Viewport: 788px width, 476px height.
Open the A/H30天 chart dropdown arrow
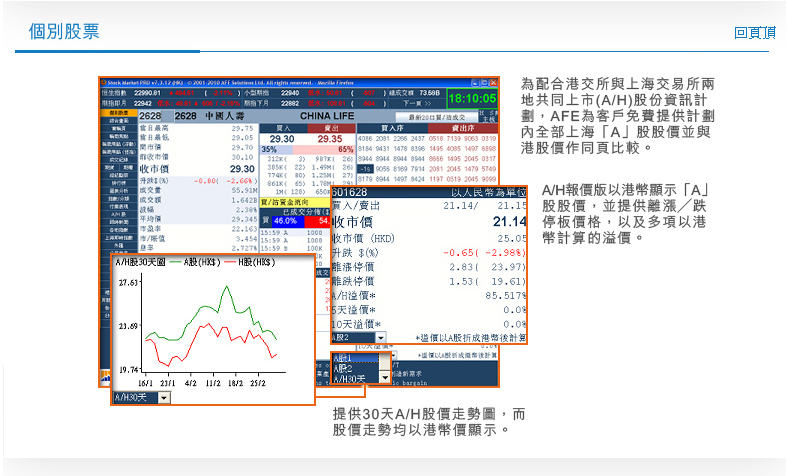coord(164,398)
